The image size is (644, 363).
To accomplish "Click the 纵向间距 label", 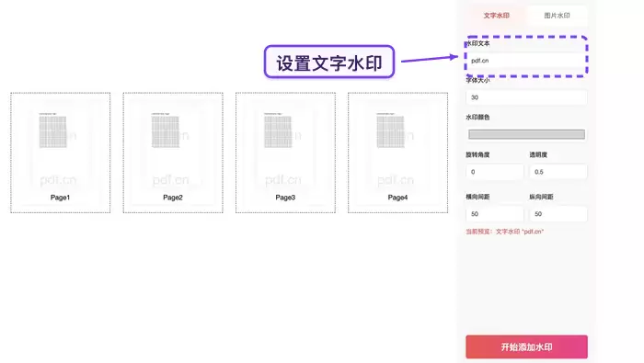I will click(541, 197).
